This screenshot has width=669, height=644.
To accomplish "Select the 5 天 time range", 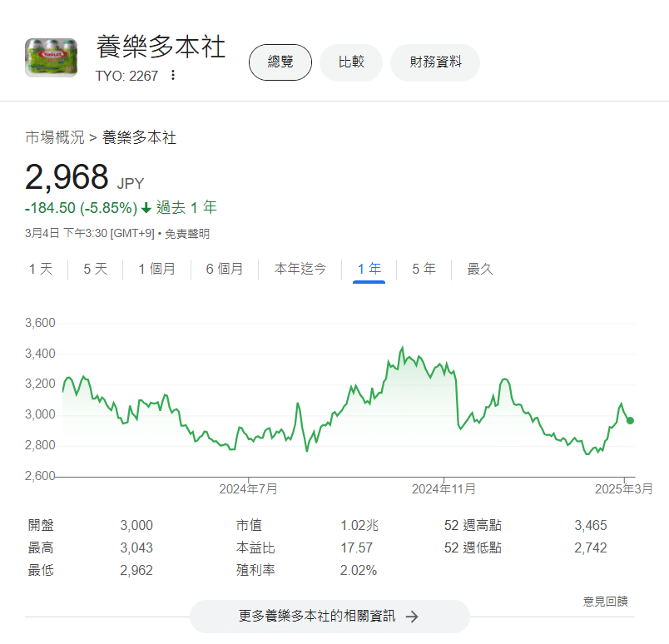I will 95,269.
